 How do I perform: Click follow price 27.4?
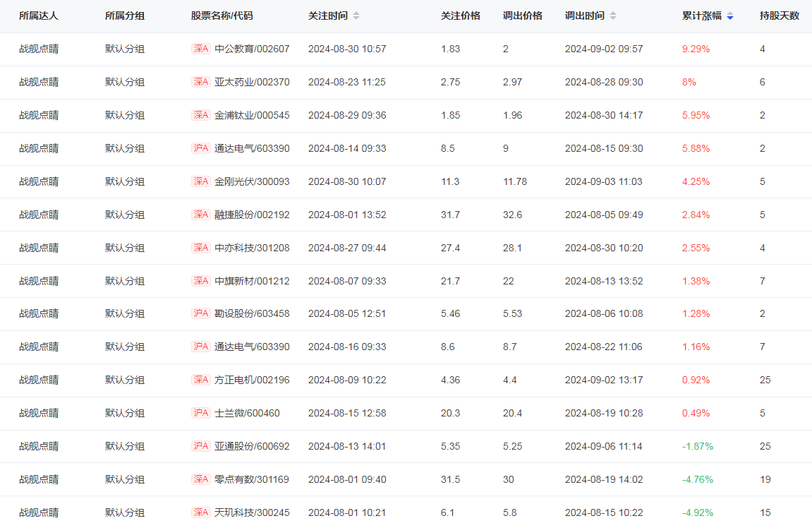[x=451, y=248]
